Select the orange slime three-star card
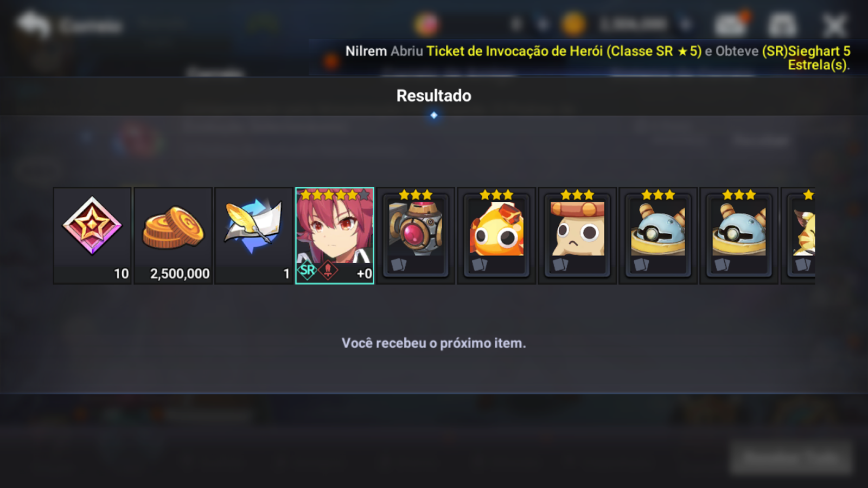The width and height of the screenshot is (868, 488). 496,235
